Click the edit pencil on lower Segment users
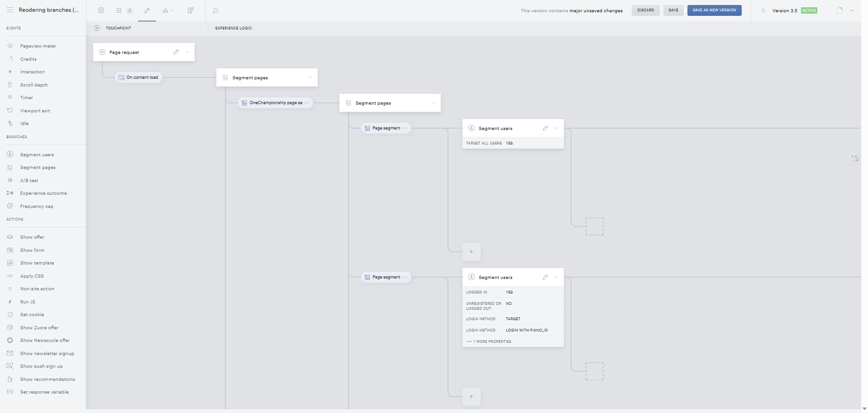The height and width of the screenshot is (413, 868). (545, 277)
